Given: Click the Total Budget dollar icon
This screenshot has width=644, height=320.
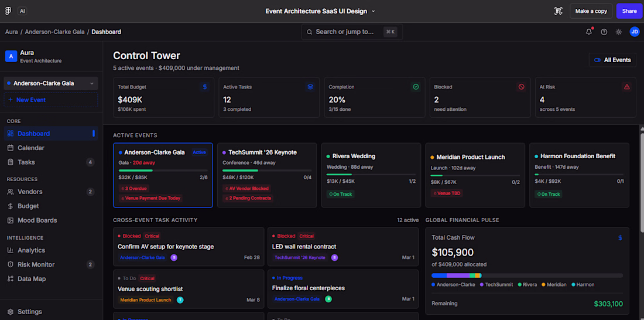Looking at the screenshot, I should 204,87.
